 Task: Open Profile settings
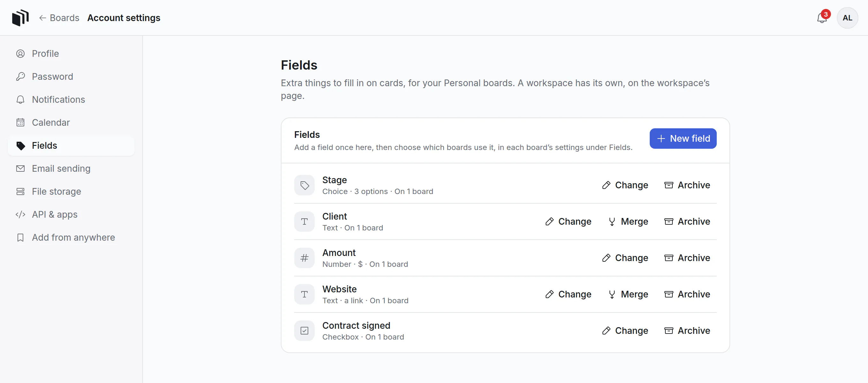point(71,54)
